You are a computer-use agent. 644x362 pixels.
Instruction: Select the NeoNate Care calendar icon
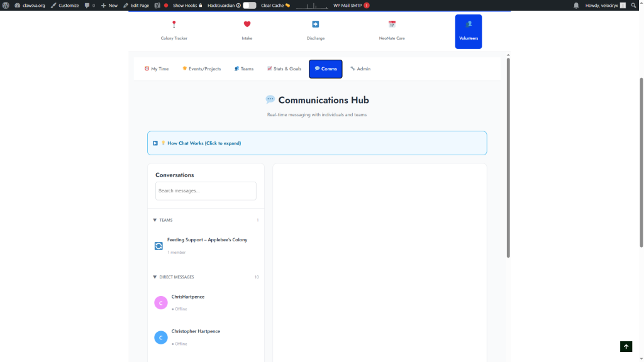[392, 25]
